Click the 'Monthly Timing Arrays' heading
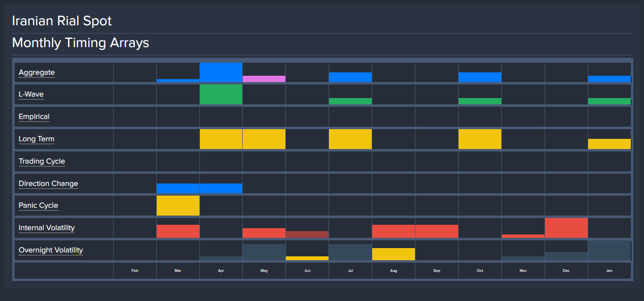Screen dimensions: 644x301 [x=81, y=43]
